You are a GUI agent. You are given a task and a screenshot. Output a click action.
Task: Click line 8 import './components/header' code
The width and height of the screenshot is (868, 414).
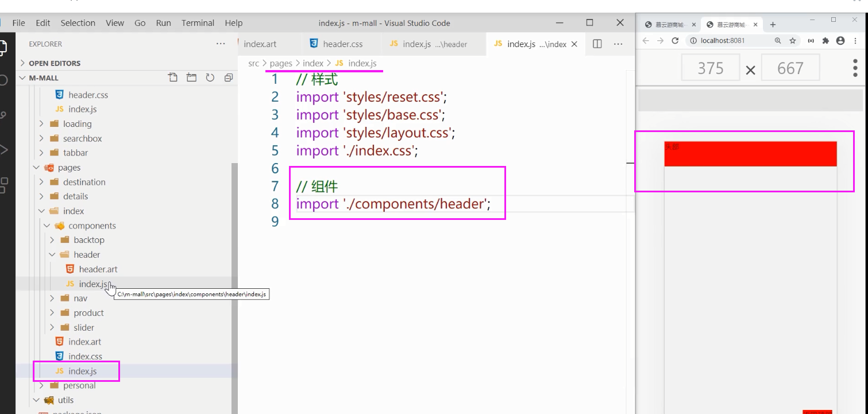394,204
